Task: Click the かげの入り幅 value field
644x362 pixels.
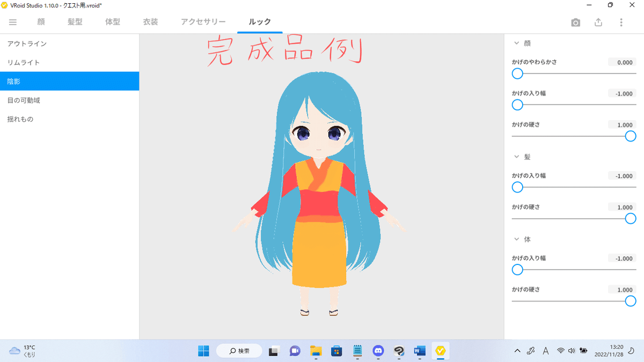Action: (621, 93)
